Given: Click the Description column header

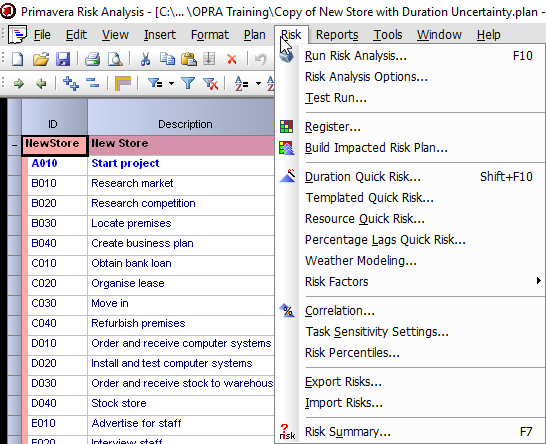Looking at the screenshot, I should pyautogui.click(x=181, y=117).
